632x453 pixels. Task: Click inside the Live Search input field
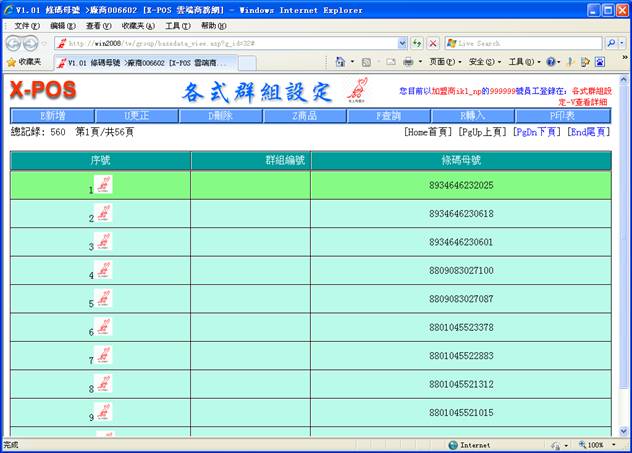(520, 43)
